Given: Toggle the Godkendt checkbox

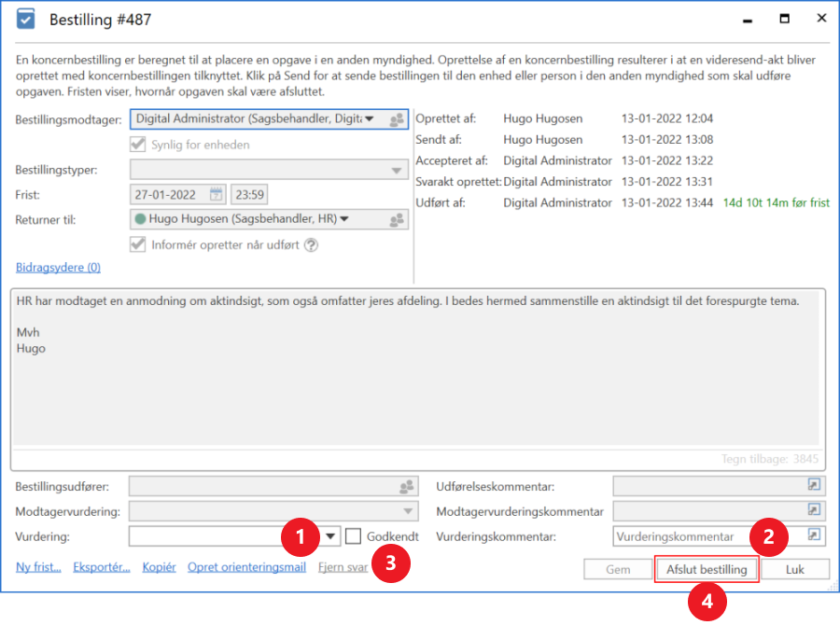Looking at the screenshot, I should click(354, 536).
